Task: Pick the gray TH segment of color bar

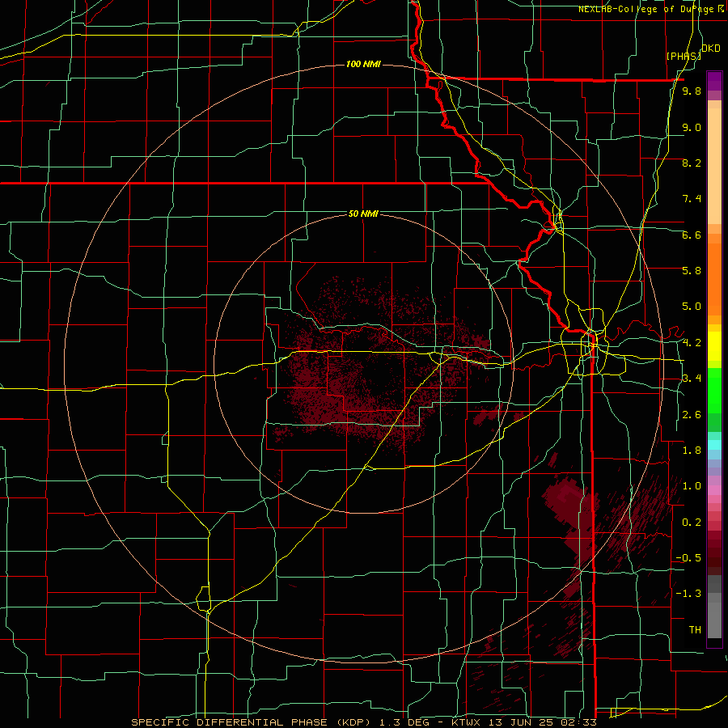Action: coord(714,620)
